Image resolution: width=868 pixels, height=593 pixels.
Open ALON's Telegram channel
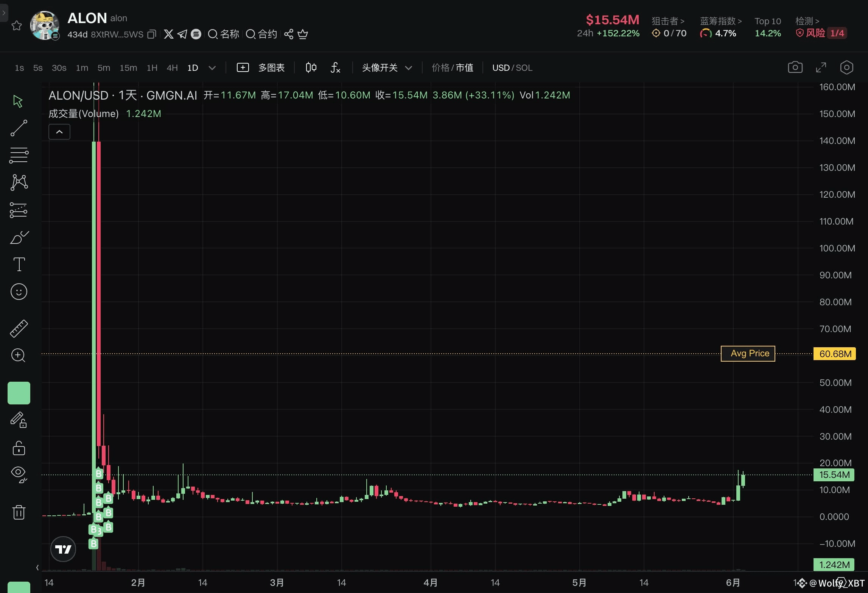pos(182,34)
